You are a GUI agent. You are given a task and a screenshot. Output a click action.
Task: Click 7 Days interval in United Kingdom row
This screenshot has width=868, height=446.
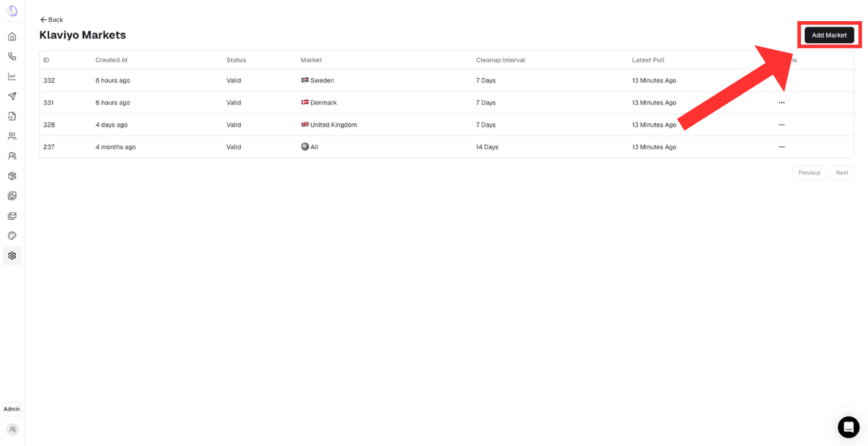tap(486, 125)
